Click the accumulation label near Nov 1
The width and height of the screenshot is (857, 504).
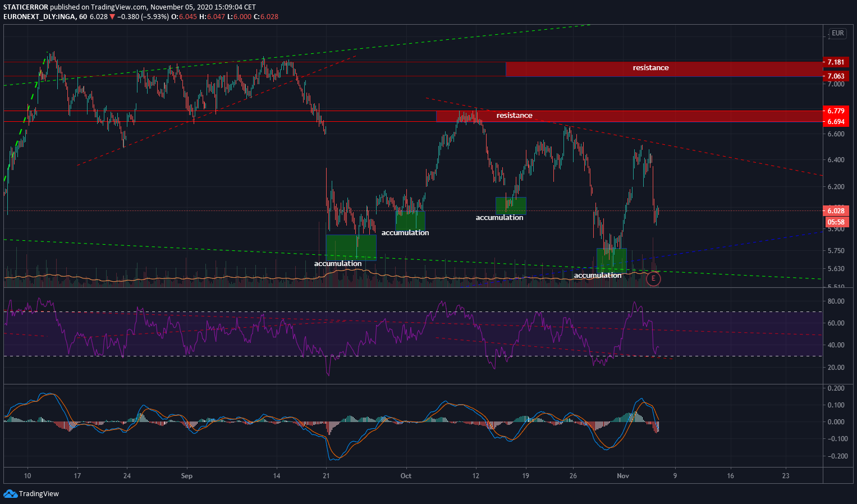tap(598, 276)
